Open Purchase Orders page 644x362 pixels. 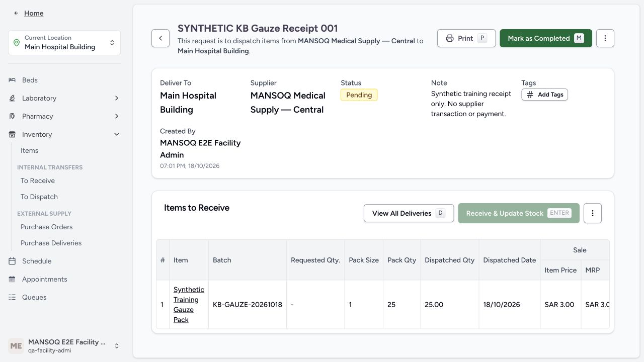click(47, 227)
